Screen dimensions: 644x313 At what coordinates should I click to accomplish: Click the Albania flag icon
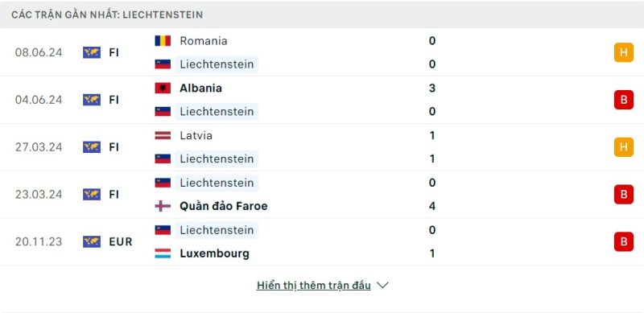coord(163,88)
